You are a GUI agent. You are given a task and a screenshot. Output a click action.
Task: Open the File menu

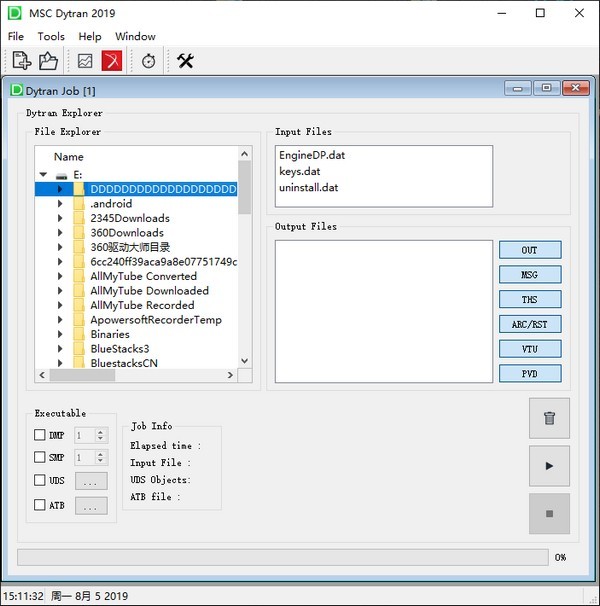click(x=16, y=36)
